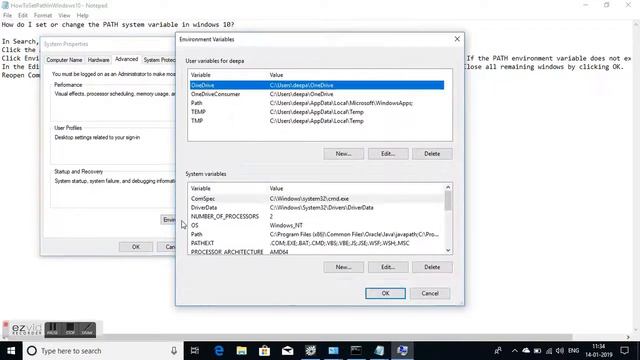640x360 pixels.
Task: Select the PROCESSOR_ARCHITECTURE system variable
Action: coord(317,251)
